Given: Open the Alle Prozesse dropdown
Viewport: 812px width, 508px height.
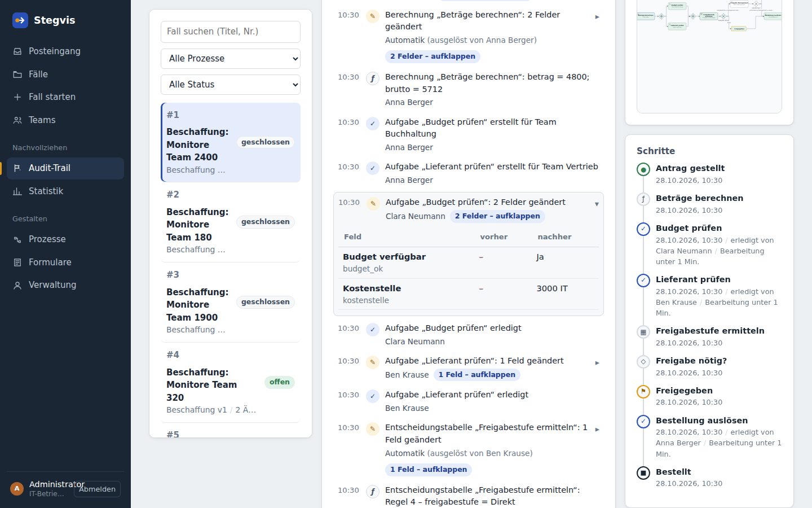Looking at the screenshot, I should pos(231,59).
